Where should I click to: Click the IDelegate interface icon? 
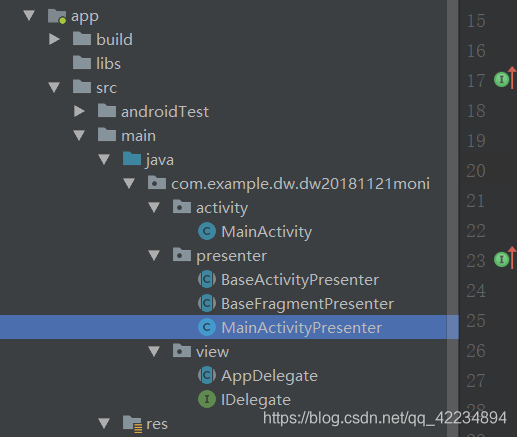207,399
